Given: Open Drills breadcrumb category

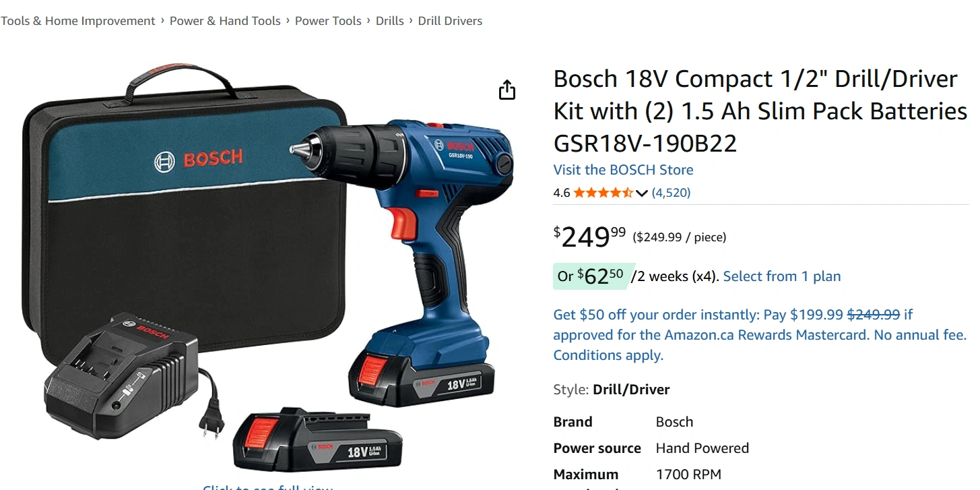Looking at the screenshot, I should coord(390,21).
